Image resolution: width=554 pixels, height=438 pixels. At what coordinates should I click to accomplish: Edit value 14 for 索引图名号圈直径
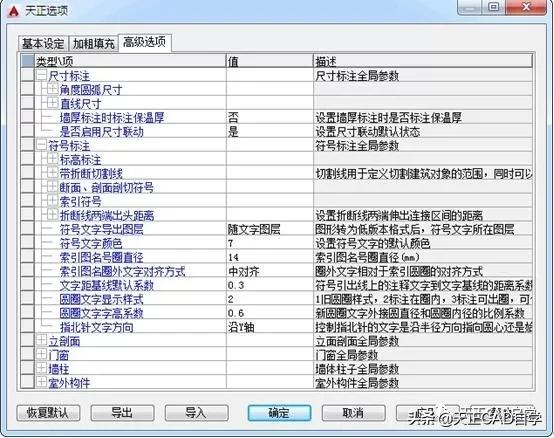270,258
